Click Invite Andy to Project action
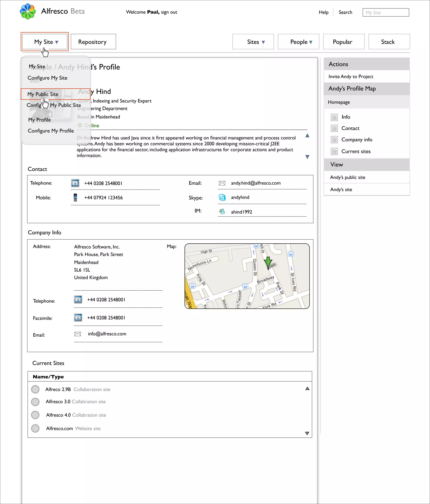This screenshot has height=504, width=430. click(351, 77)
